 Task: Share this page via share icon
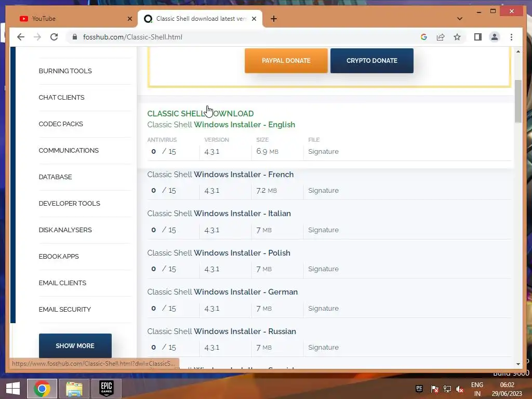[441, 37]
